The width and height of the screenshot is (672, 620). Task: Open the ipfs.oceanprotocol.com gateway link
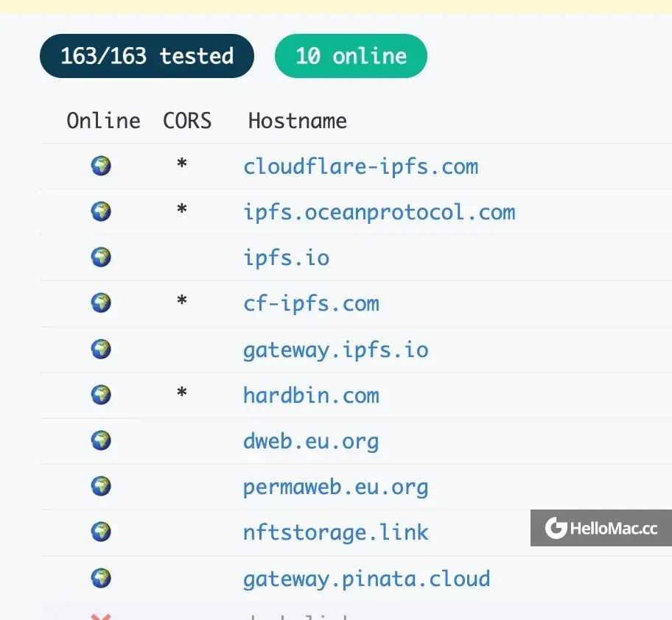379,212
